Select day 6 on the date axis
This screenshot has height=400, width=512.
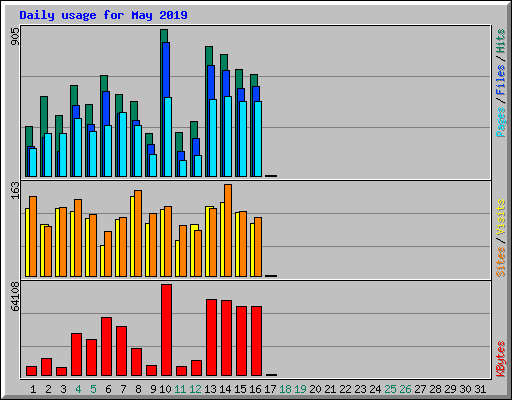108,389
